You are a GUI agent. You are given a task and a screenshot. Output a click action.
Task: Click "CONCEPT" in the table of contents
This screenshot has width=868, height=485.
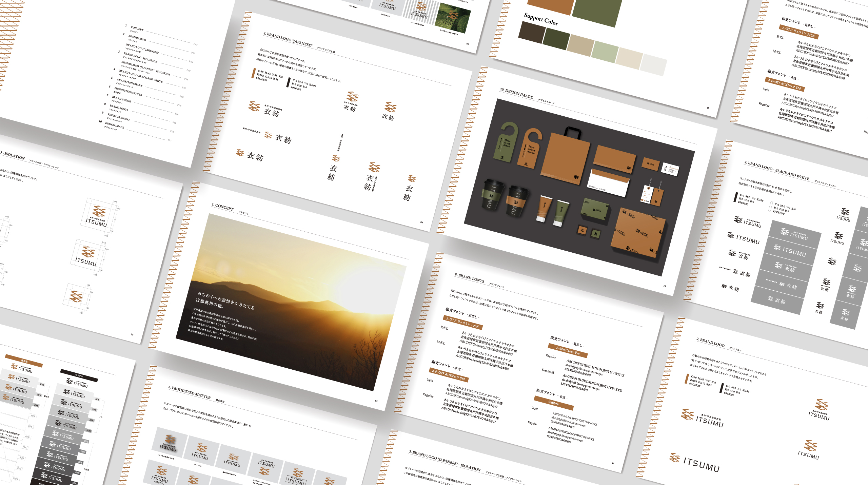137,28
